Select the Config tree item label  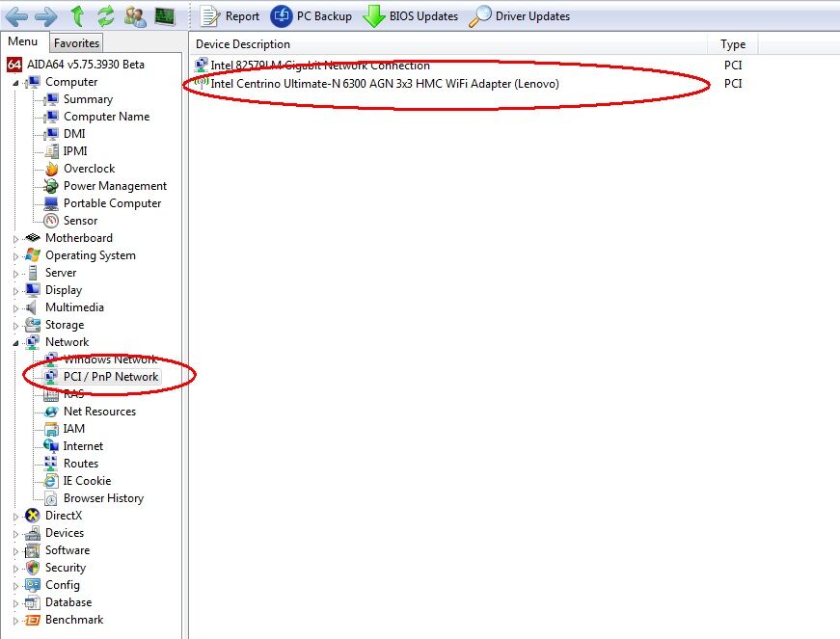coord(63,585)
